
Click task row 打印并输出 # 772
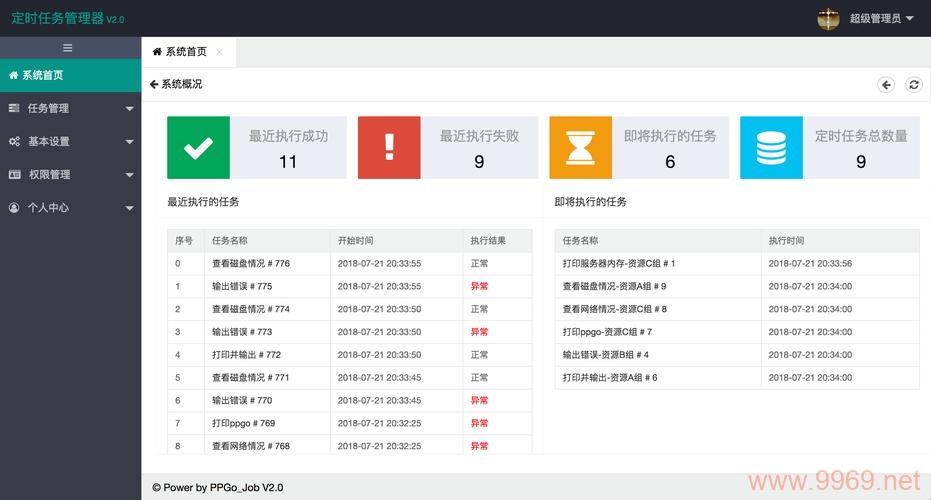coord(350,355)
